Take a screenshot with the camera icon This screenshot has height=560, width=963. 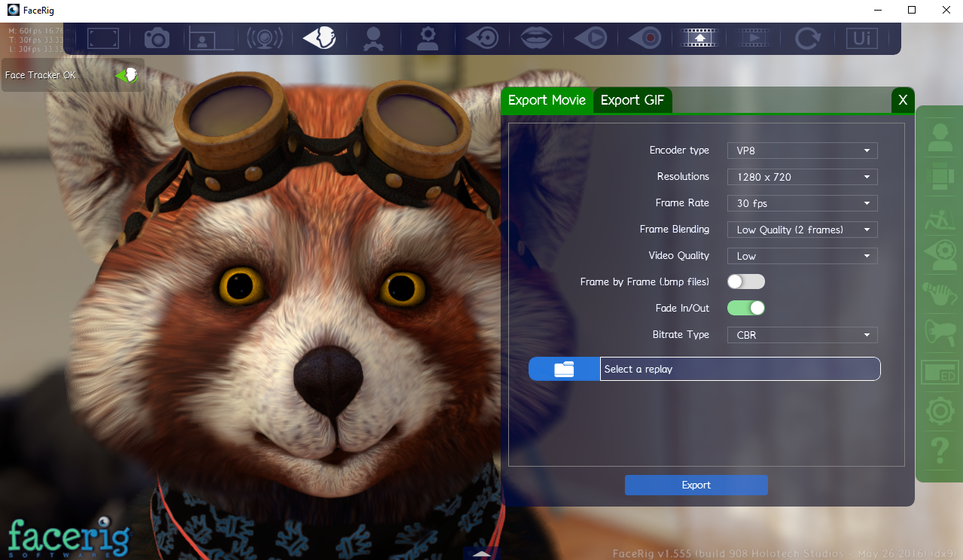158,38
